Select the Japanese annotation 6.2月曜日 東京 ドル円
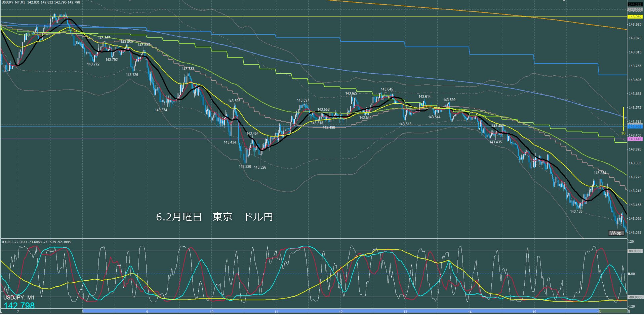 tap(214, 217)
